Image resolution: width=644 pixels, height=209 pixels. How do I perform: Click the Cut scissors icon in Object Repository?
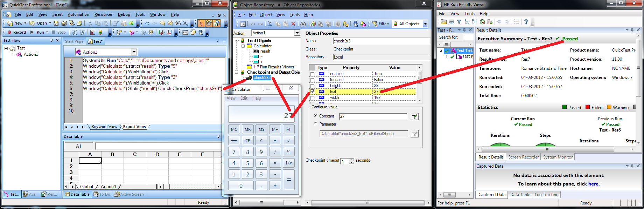[x=270, y=24]
